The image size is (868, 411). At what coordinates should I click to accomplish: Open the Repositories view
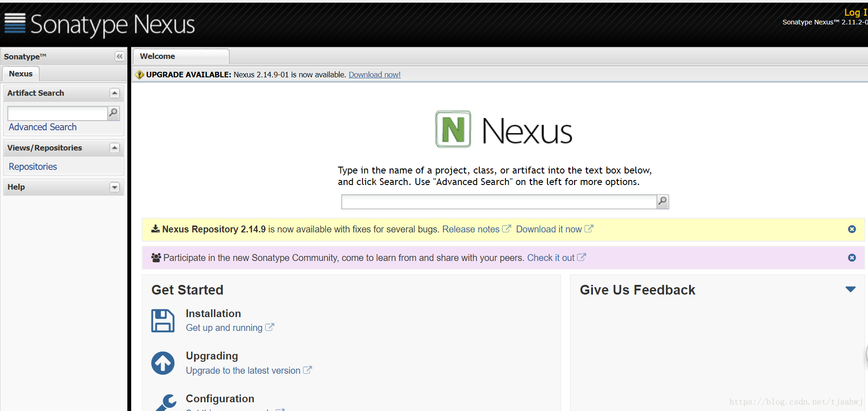[x=33, y=167]
